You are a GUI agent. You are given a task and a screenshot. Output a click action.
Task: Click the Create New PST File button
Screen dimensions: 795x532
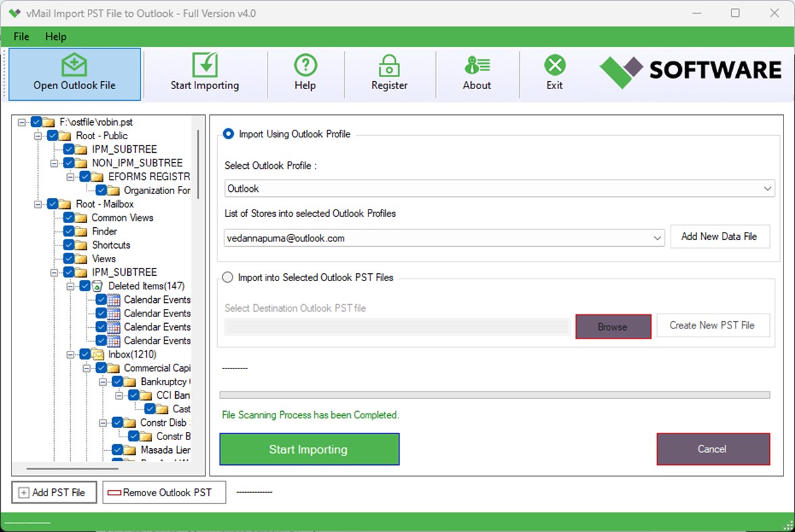tap(713, 325)
